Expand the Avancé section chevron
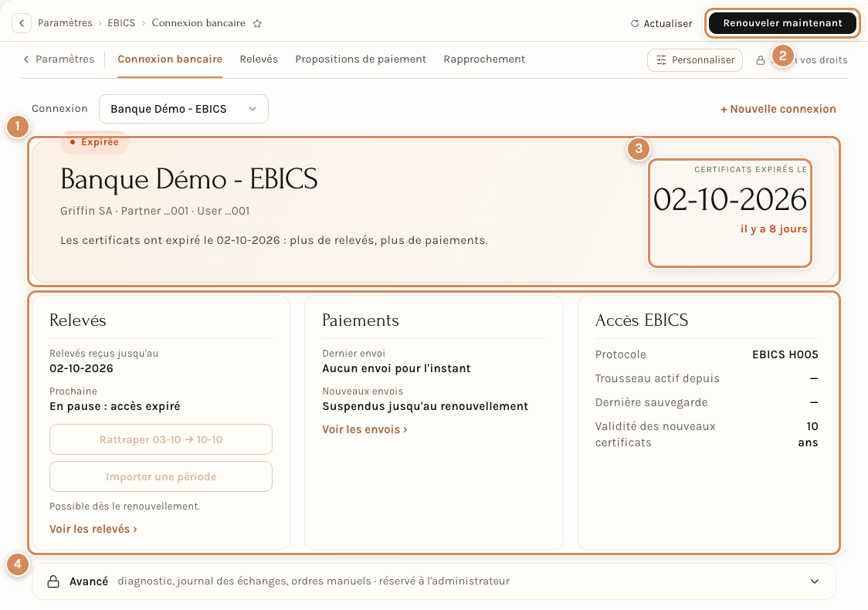 [814, 581]
